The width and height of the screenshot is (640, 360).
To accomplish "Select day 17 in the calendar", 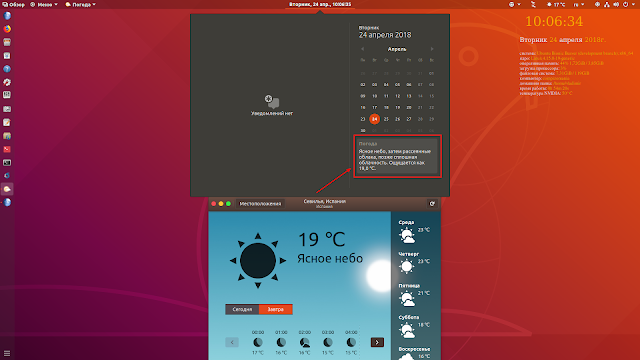I will click(374, 107).
